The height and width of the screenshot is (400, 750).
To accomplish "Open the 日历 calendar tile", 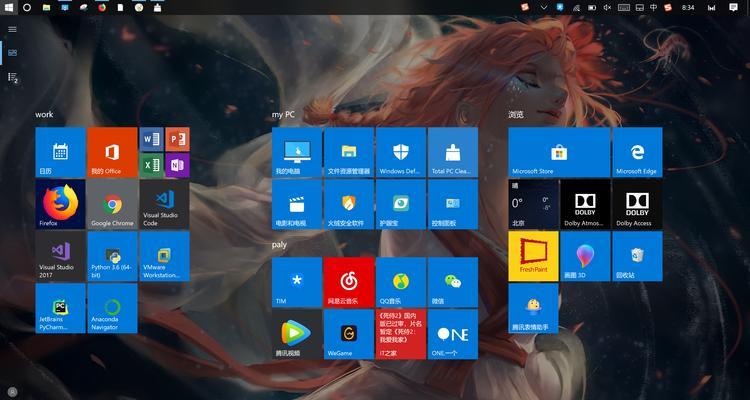I will [60, 152].
